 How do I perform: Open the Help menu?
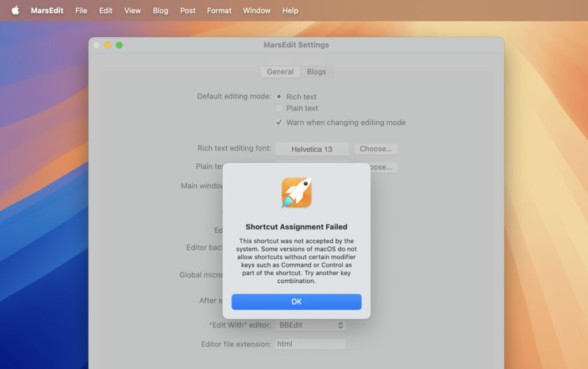290,10
